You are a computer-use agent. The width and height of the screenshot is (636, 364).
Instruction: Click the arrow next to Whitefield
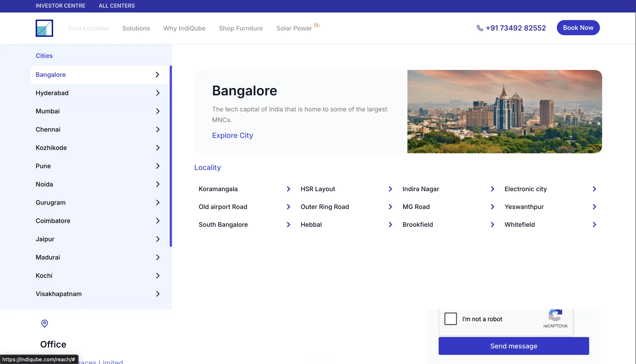pyautogui.click(x=594, y=225)
